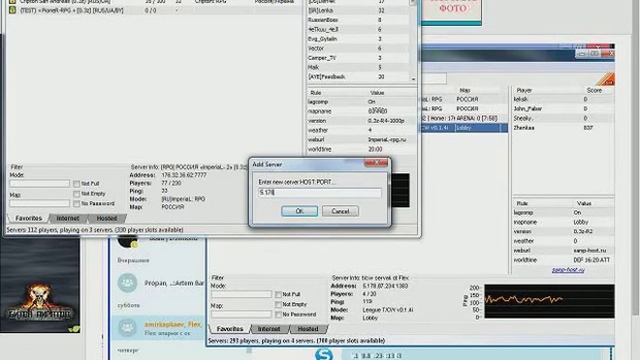Enable Not Empty in the League server window
This screenshot has height=360, width=640.
pyautogui.click(x=278, y=304)
